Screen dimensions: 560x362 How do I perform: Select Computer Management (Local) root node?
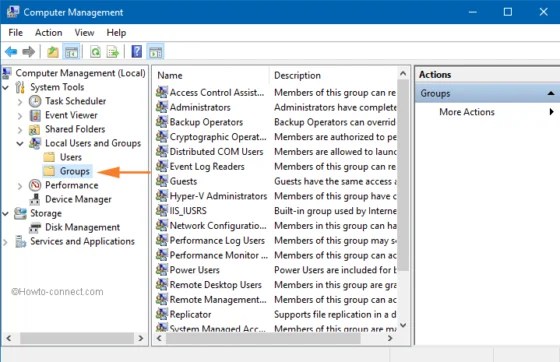(80, 73)
